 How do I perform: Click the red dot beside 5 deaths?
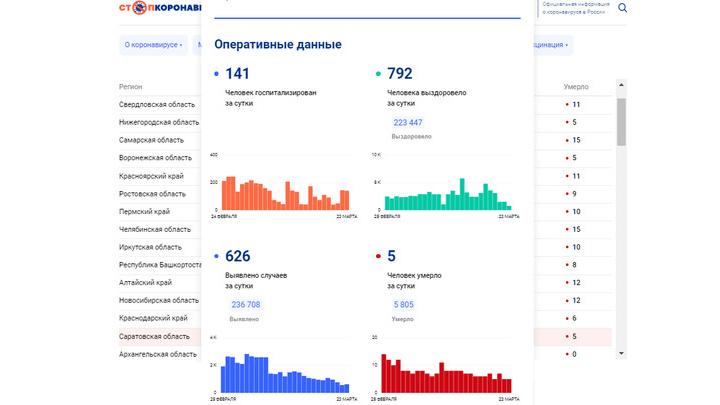point(377,257)
